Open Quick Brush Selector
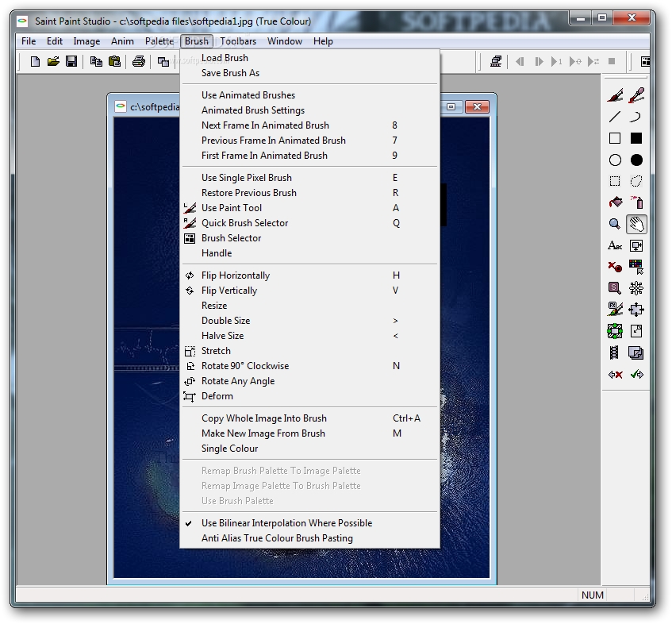This screenshot has height=624, width=672. point(309,222)
